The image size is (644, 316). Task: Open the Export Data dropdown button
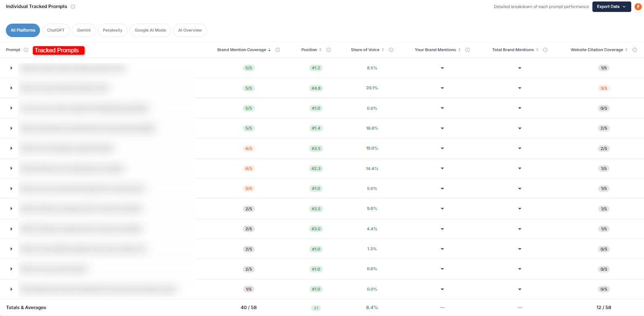click(611, 7)
